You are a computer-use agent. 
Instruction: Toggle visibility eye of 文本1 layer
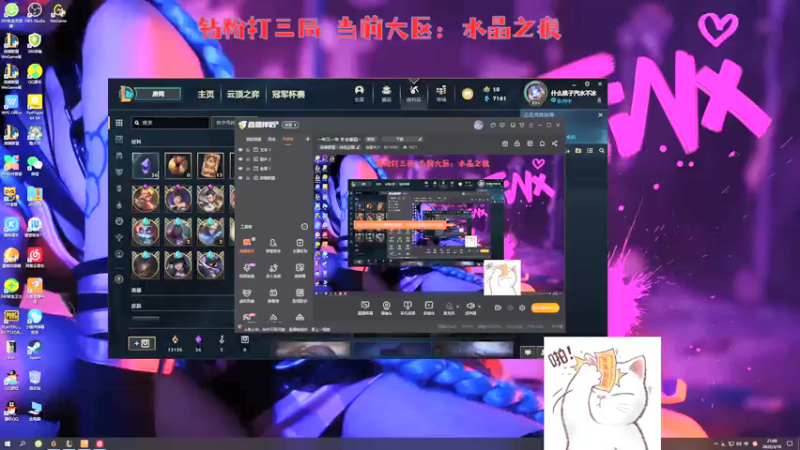[x=241, y=150]
